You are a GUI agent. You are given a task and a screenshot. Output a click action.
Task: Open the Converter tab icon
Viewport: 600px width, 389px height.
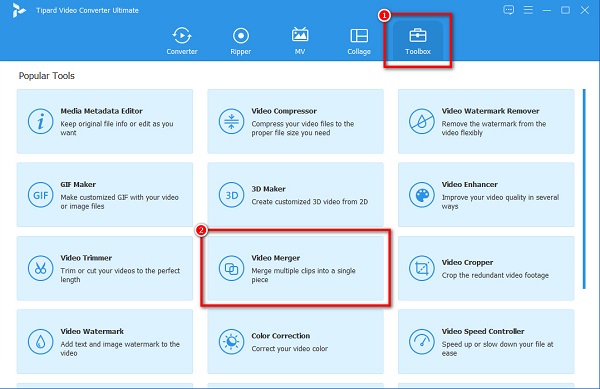tap(182, 36)
